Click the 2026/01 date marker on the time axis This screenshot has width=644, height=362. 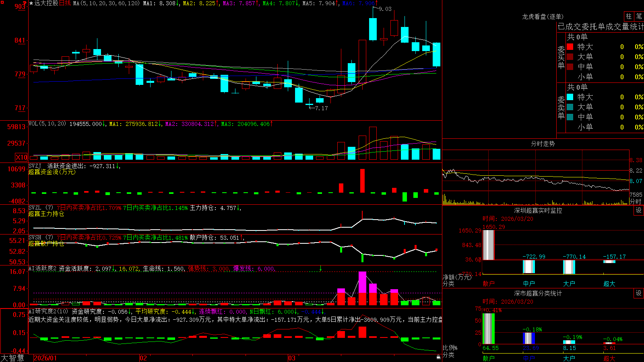[45, 358]
